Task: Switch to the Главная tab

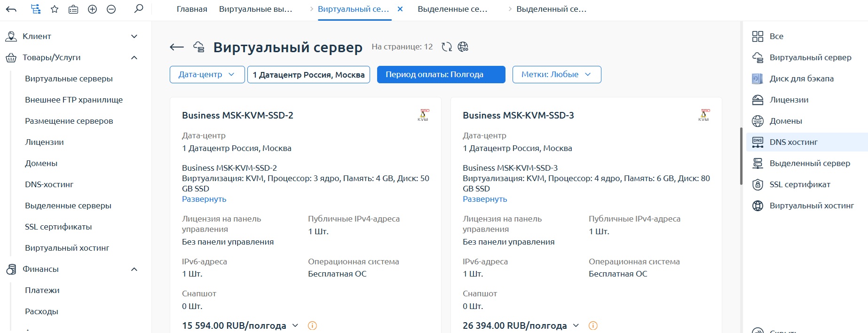Action: [x=192, y=9]
